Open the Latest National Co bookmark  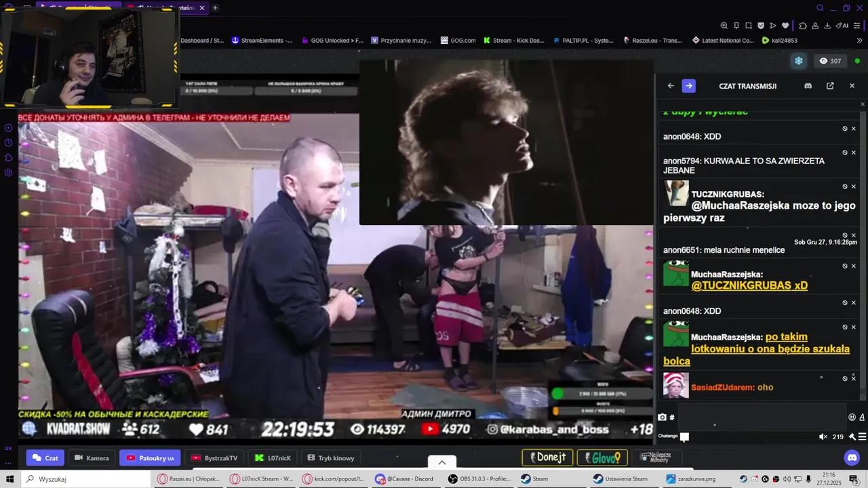tap(723, 40)
